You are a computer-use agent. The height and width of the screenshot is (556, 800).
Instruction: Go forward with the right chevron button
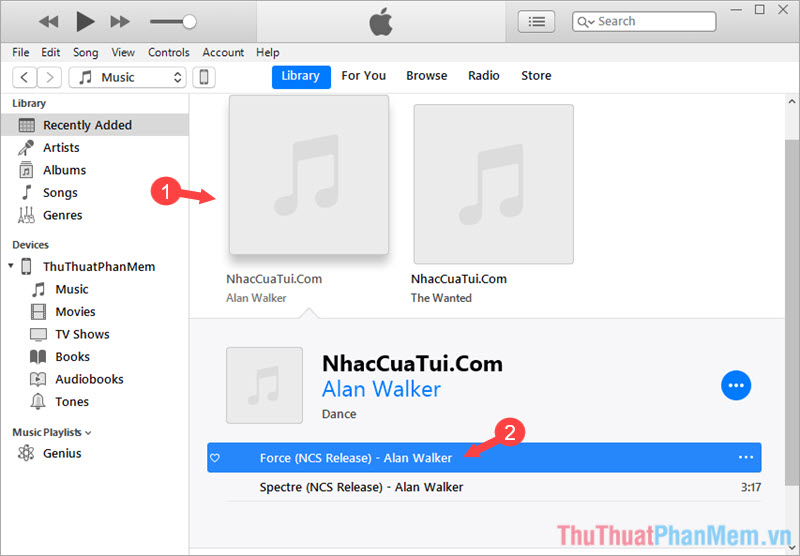point(49,78)
